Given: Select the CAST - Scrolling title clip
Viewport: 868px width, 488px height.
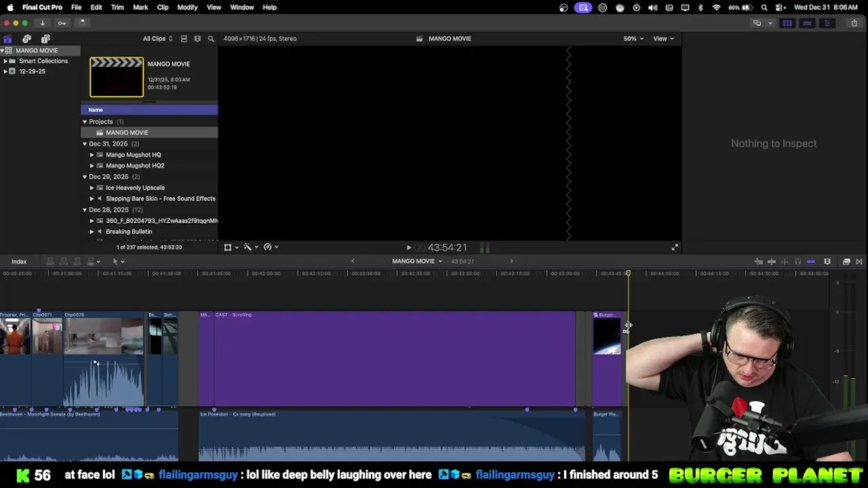Looking at the screenshot, I should tap(395, 359).
